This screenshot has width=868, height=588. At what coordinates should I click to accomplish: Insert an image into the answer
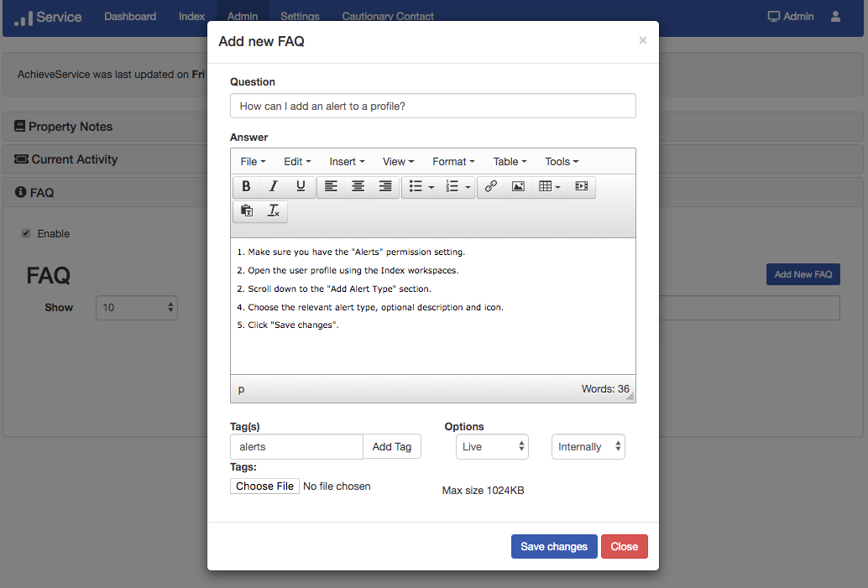[518, 186]
